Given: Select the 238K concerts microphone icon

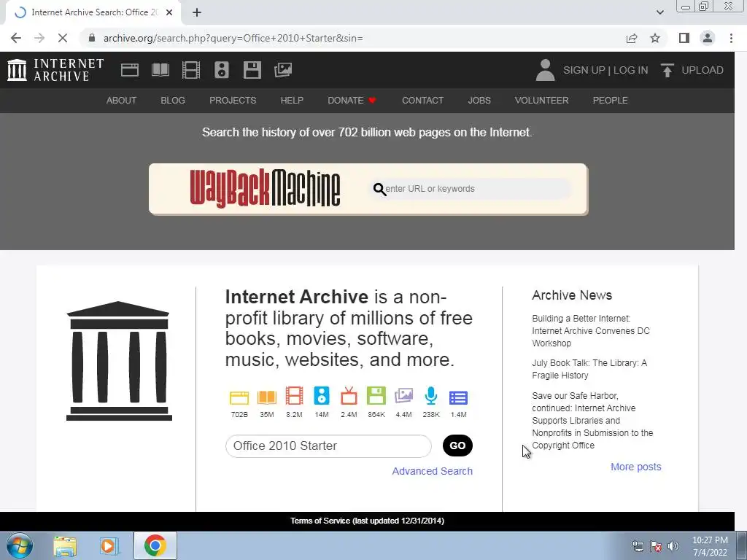Looking at the screenshot, I should pyautogui.click(x=431, y=396).
